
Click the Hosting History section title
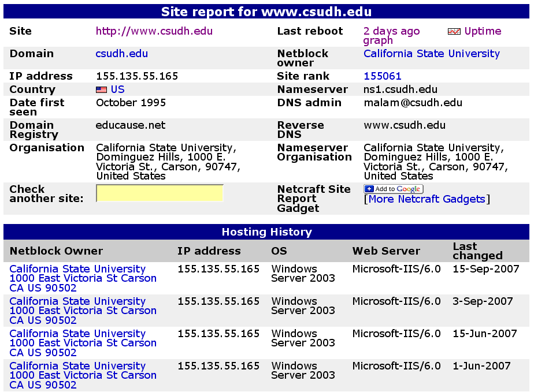pyautogui.click(x=266, y=232)
